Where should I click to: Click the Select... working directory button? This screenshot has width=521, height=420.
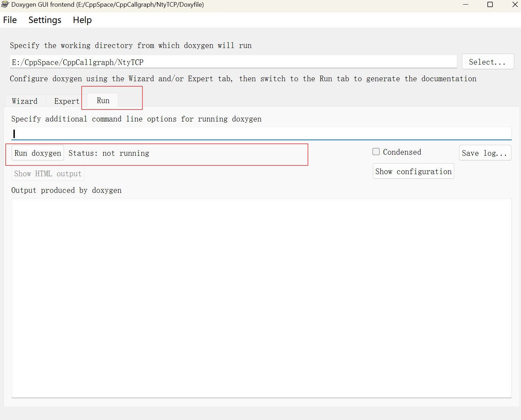(488, 62)
